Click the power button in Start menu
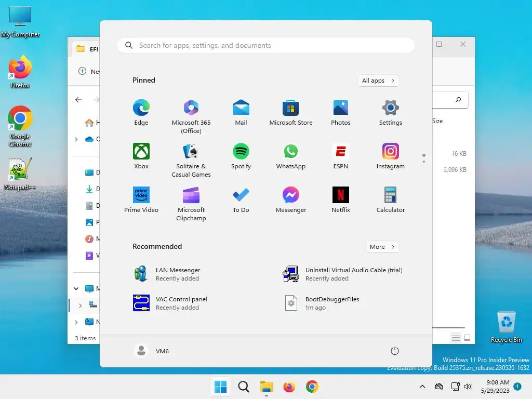The image size is (532, 399). [395, 351]
